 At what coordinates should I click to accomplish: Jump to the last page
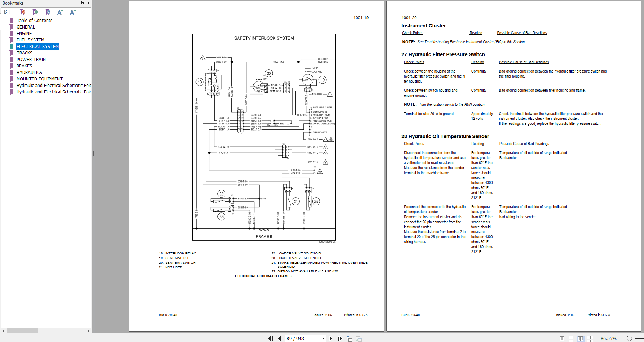pos(340,338)
